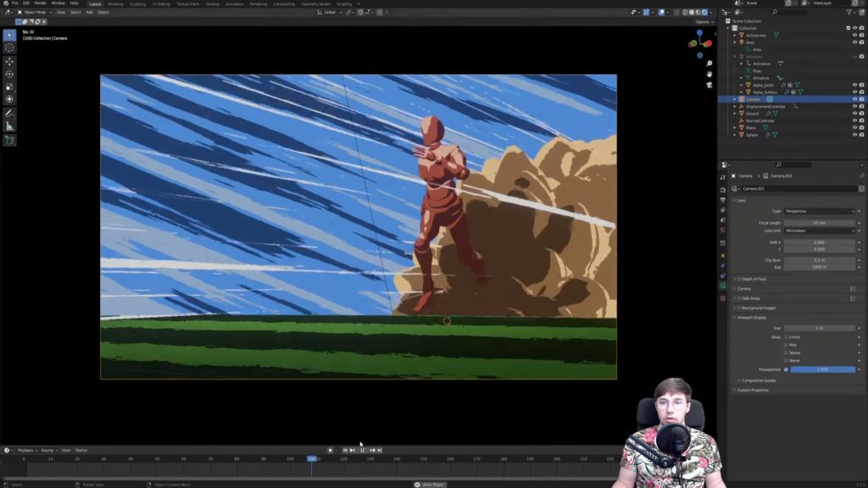Hide the Plane object in the outliner
The image size is (868, 488).
854,128
